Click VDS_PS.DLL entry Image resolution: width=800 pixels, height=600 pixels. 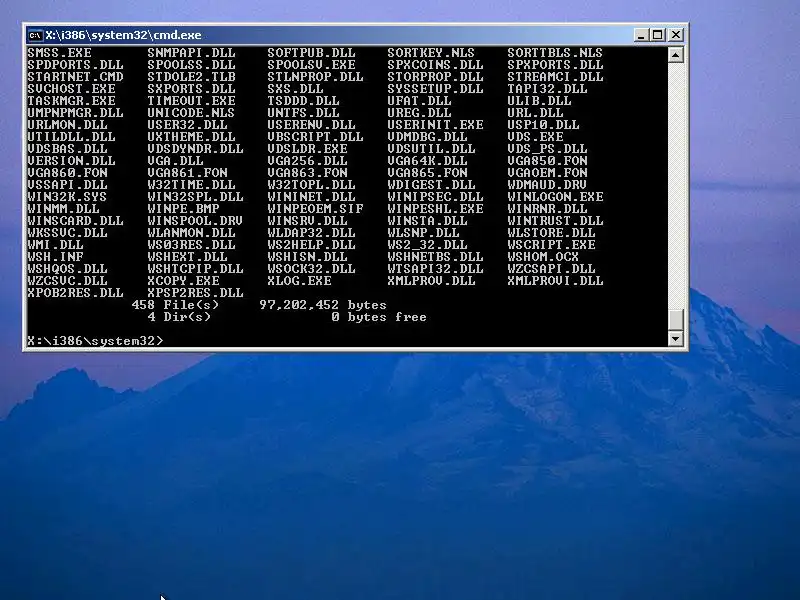click(547, 149)
